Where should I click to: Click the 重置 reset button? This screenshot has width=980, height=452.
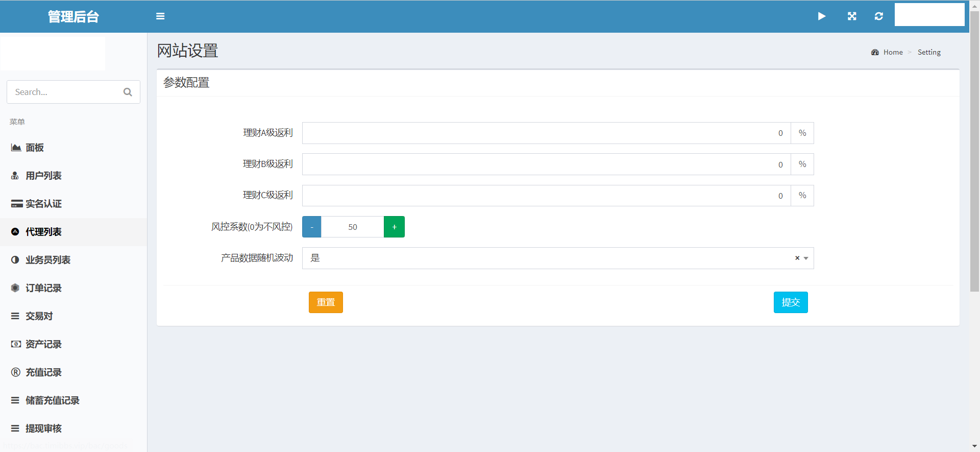pyautogui.click(x=326, y=302)
